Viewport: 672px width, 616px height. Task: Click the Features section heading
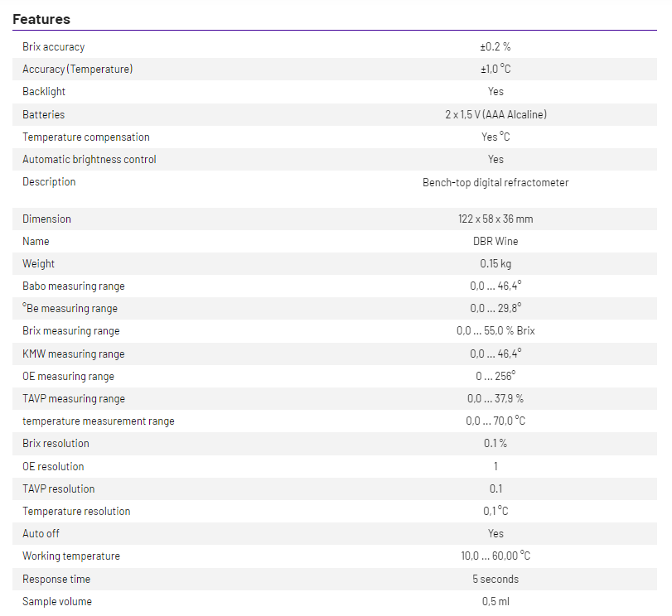tap(41, 19)
